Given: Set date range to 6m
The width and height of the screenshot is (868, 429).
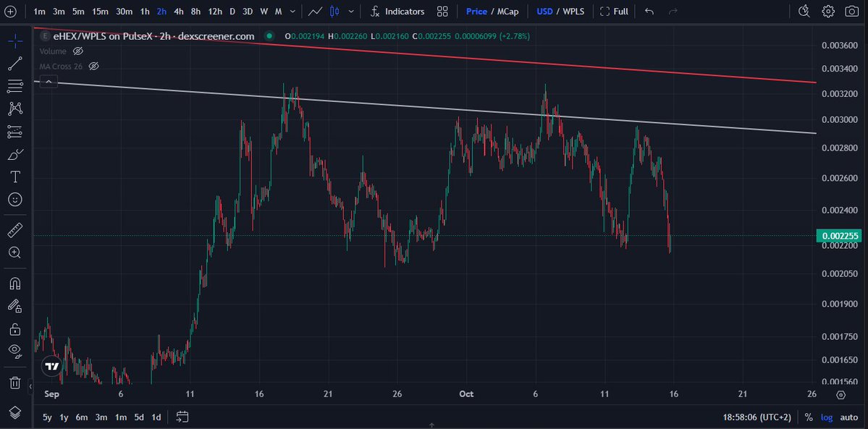Looking at the screenshot, I should (x=81, y=417).
